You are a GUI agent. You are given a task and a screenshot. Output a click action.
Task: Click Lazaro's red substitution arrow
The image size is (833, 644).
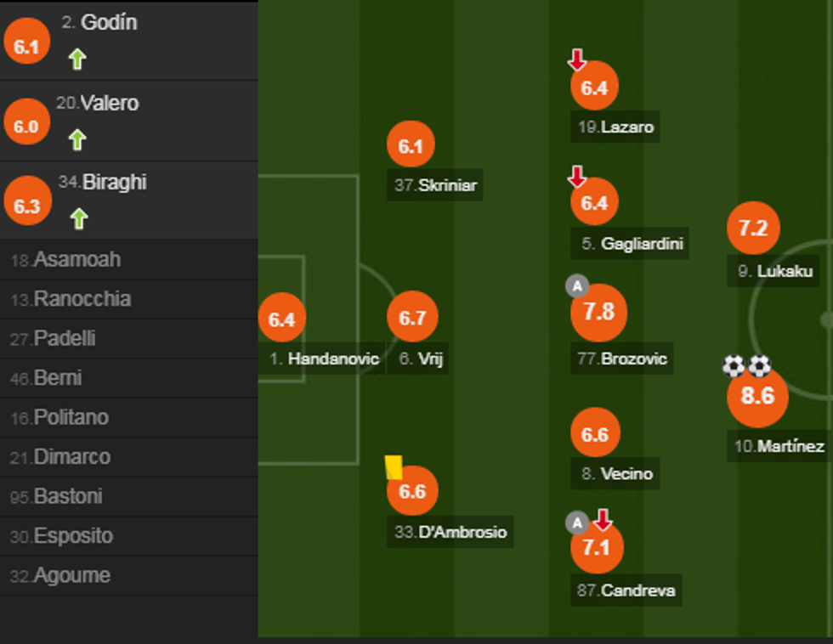[577, 59]
